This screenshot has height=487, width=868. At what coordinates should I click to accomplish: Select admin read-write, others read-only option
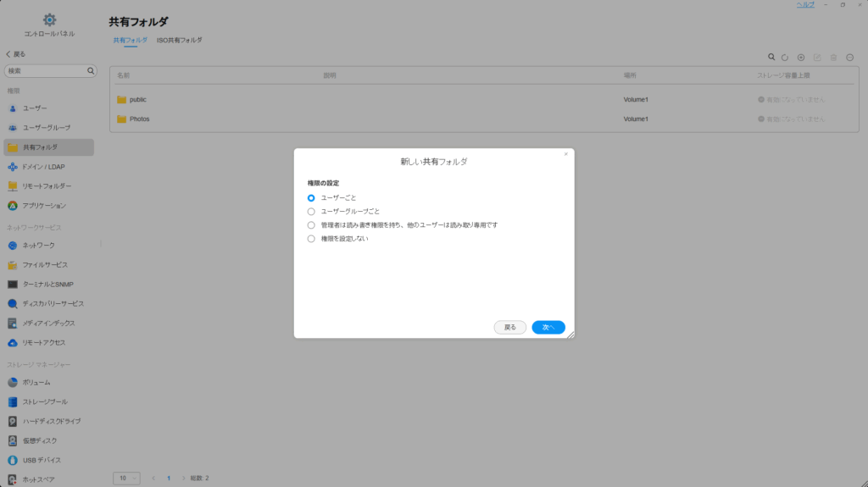[311, 225]
